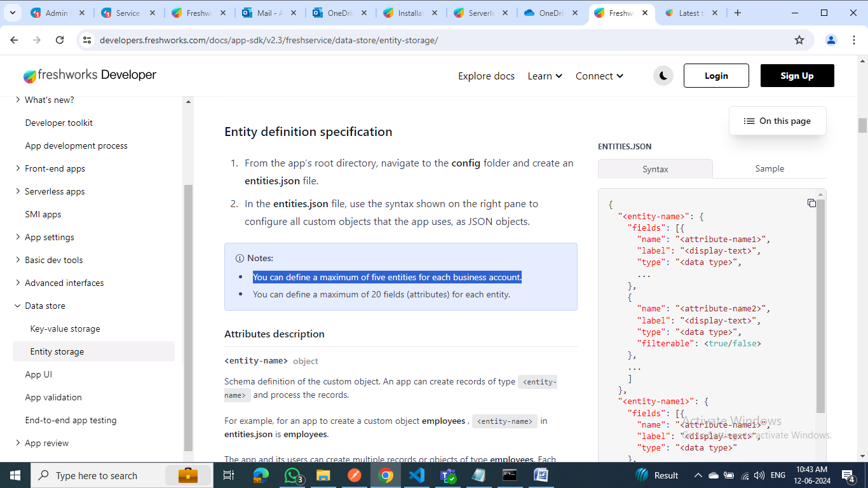Viewport: 868px width, 488px height.
Task: Expand App review sidebar section
Action: (17, 443)
